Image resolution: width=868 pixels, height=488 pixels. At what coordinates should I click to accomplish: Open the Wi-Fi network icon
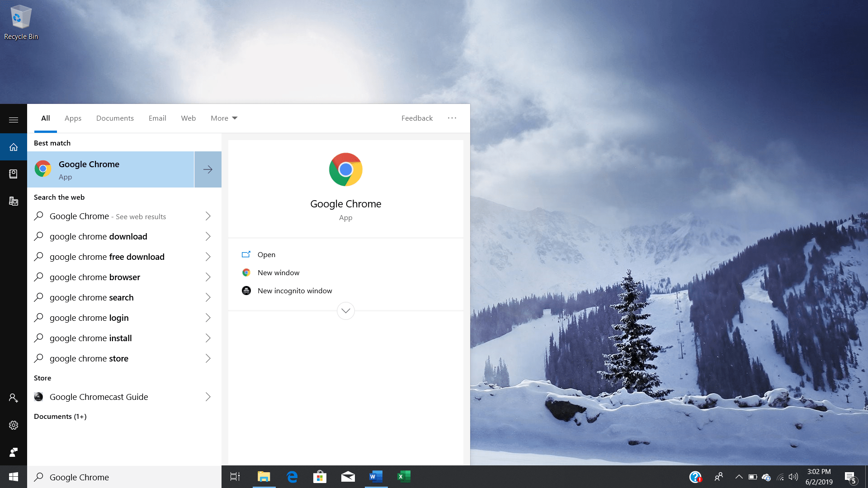[780, 477]
